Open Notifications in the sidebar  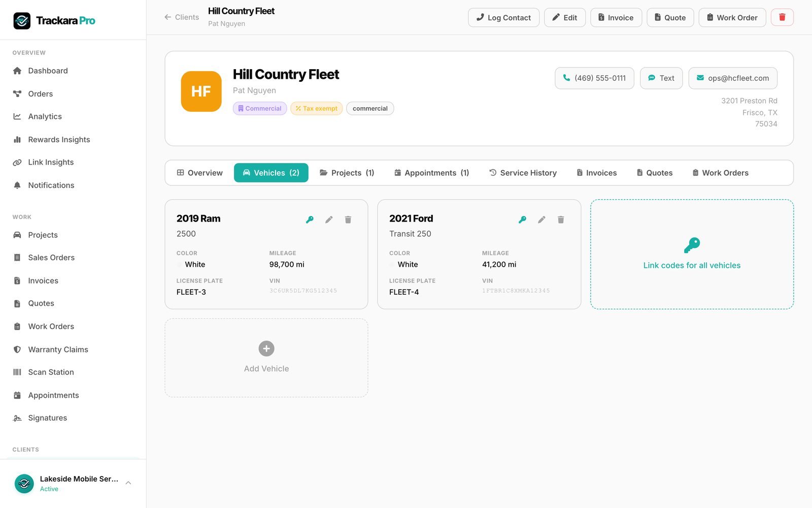pos(73,185)
